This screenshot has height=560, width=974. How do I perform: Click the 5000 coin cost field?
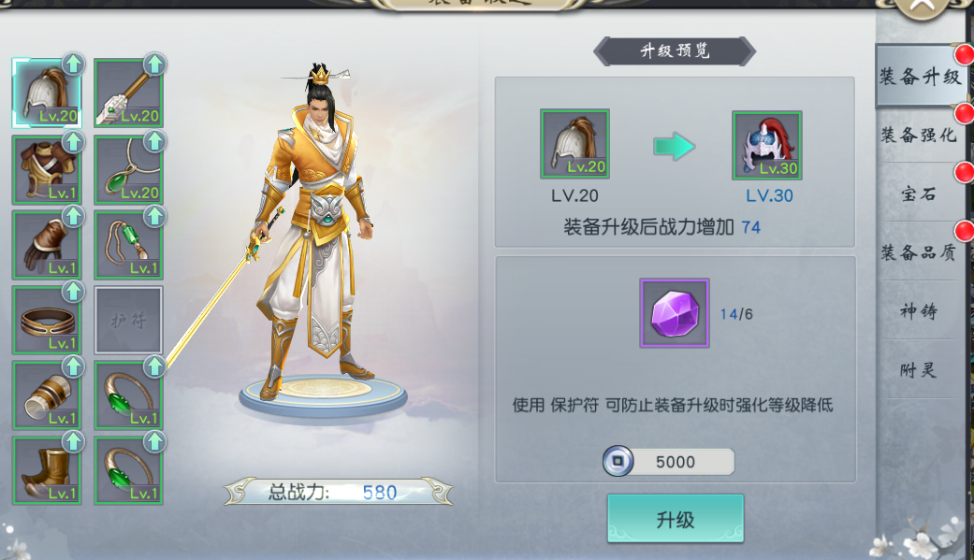[x=668, y=461]
